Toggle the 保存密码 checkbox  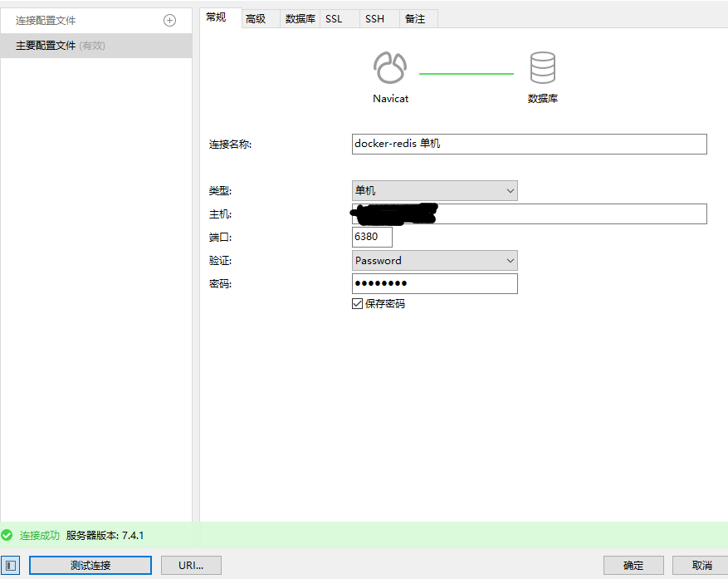pos(358,304)
